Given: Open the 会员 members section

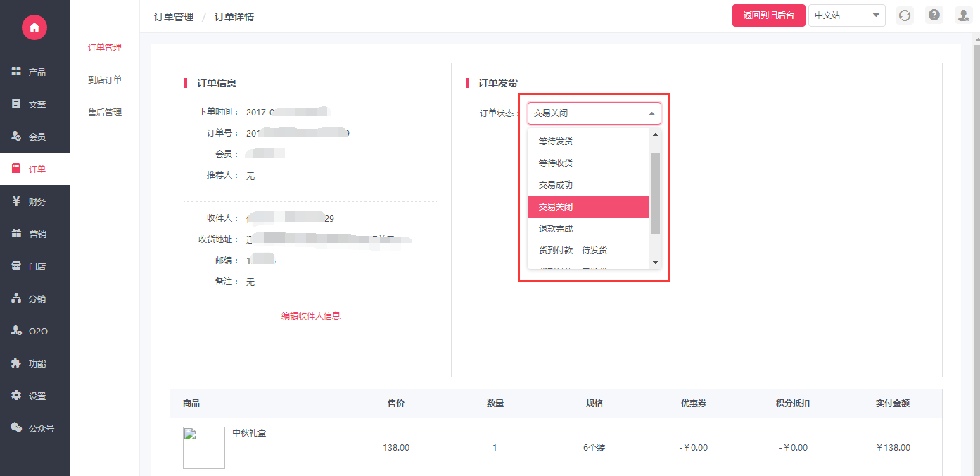Looking at the screenshot, I should pos(30,137).
